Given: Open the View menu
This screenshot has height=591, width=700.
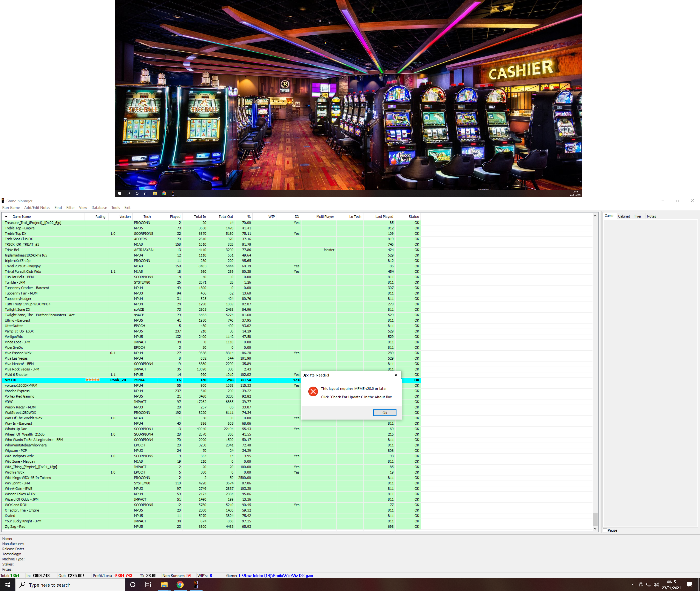Looking at the screenshot, I should click(83, 208).
